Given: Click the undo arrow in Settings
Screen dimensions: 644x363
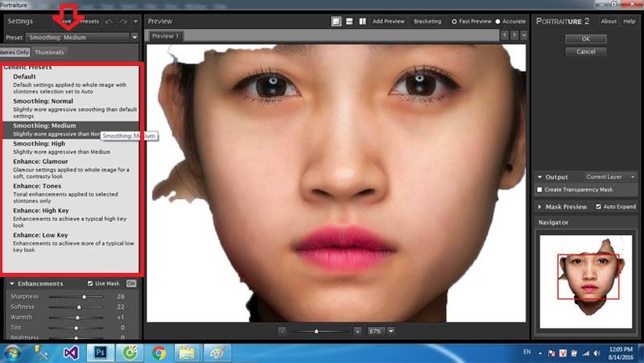Looking at the screenshot, I should point(109,22).
